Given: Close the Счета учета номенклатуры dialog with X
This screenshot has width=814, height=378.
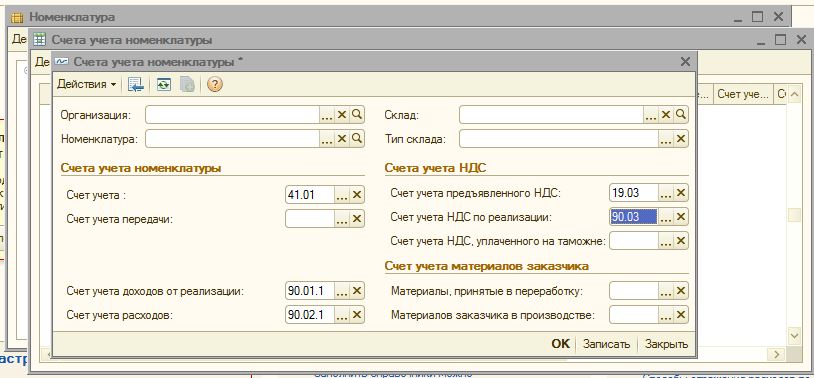Looking at the screenshot, I should [685, 62].
